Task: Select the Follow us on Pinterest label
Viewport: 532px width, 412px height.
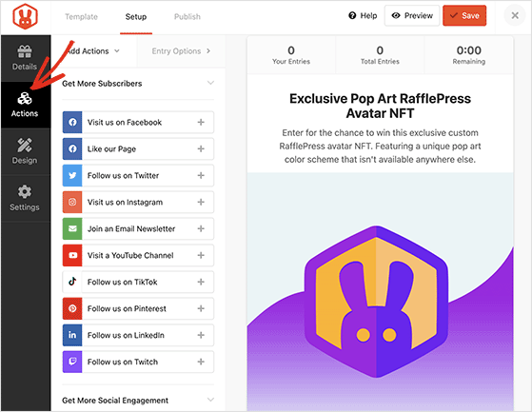Action: [127, 308]
